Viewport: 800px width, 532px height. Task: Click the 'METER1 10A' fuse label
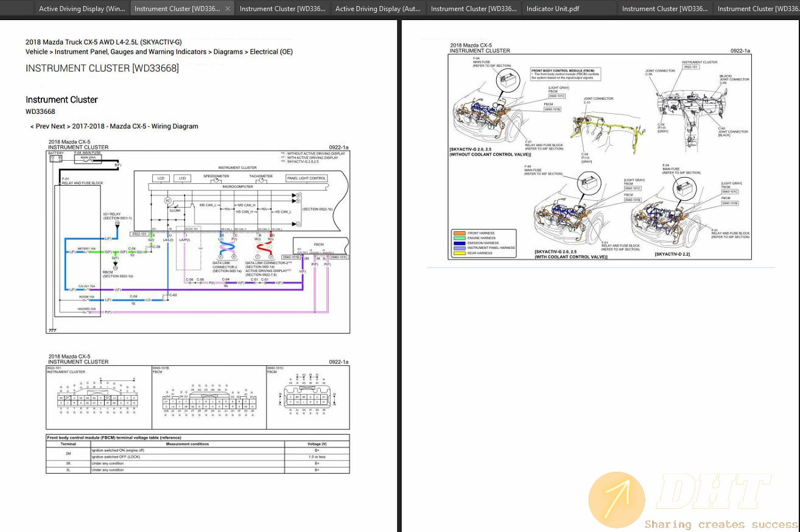click(86, 248)
